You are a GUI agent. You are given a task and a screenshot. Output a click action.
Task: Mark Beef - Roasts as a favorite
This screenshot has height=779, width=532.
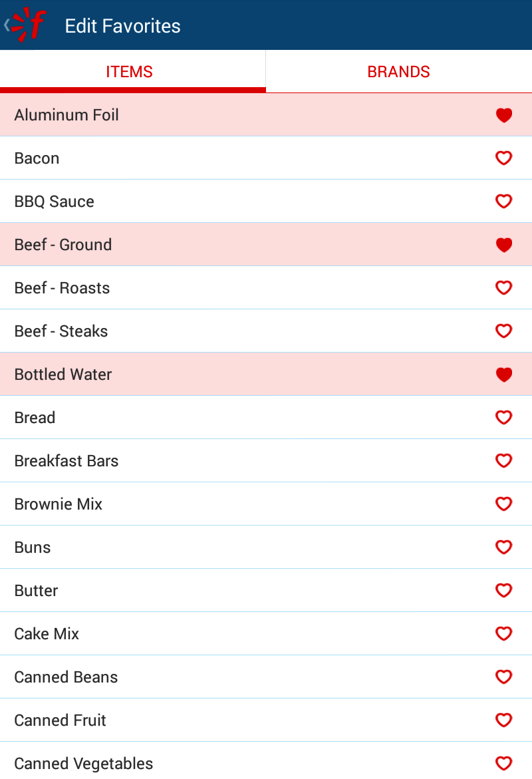pos(504,288)
